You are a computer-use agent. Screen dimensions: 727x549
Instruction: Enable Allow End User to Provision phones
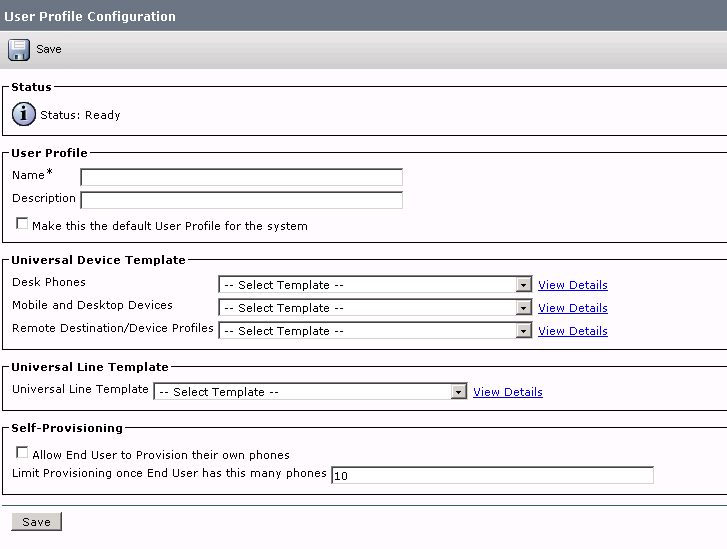tap(22, 453)
